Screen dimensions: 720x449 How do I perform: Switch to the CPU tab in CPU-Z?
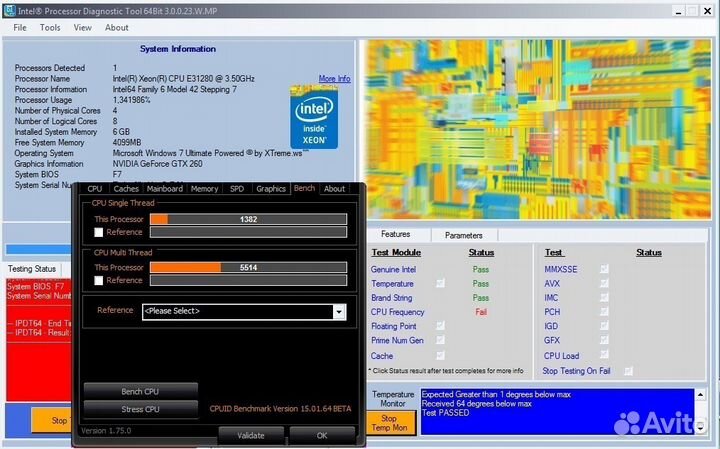[95, 189]
